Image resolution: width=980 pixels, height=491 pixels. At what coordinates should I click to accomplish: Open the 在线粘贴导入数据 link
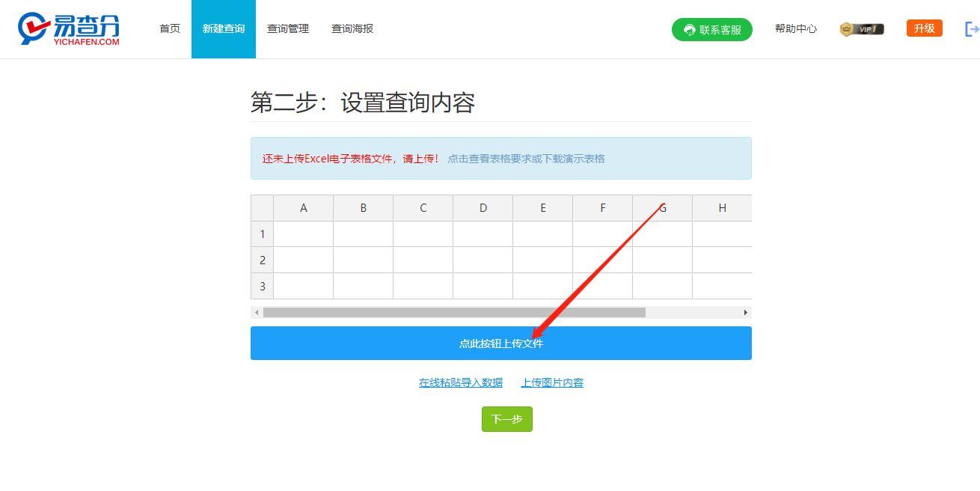point(460,382)
